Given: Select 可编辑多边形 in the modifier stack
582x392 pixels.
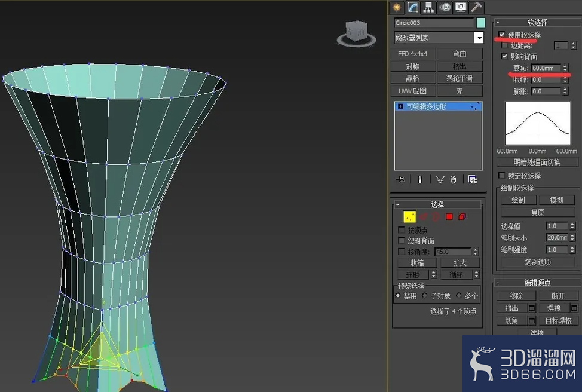Looking at the screenshot, I should click(438, 106).
